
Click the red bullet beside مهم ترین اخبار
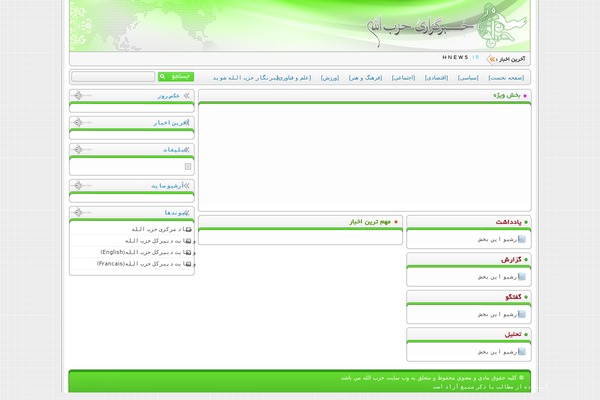396,222
